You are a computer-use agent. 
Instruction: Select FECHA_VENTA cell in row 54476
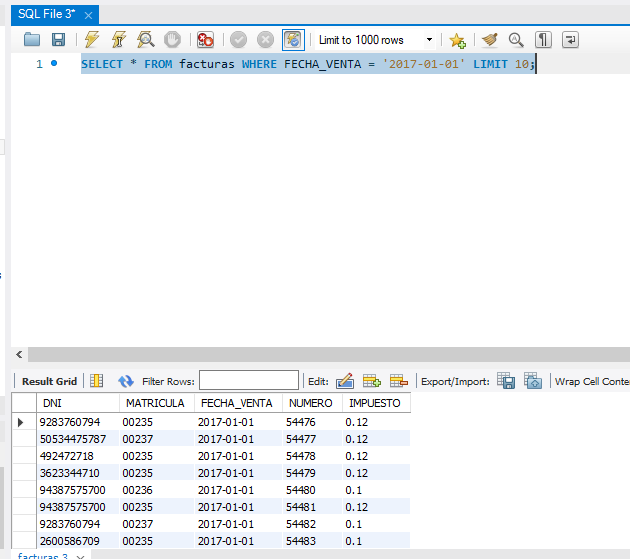click(x=238, y=422)
